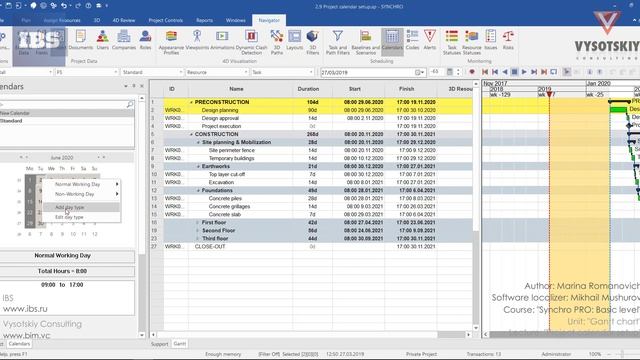Screen dimensions: 640x360
Task: Click the search icon in Calendars panel
Action: tap(130, 105)
